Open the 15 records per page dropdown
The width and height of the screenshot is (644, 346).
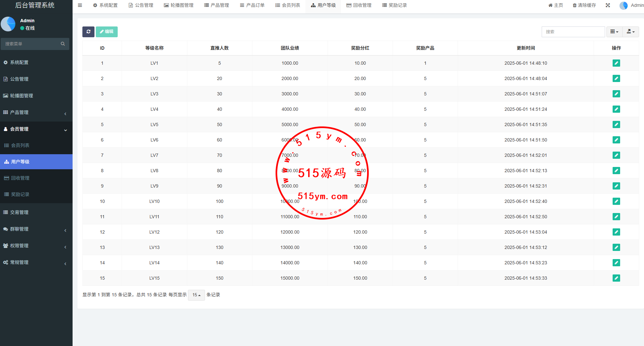coord(196,295)
